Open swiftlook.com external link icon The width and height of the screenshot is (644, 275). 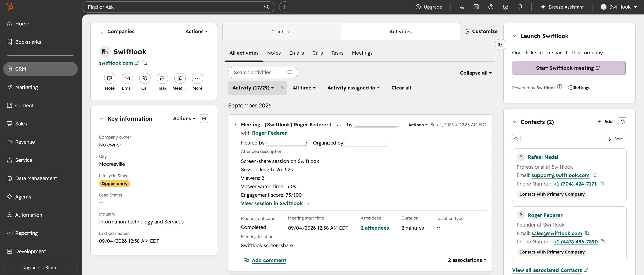pos(137,63)
